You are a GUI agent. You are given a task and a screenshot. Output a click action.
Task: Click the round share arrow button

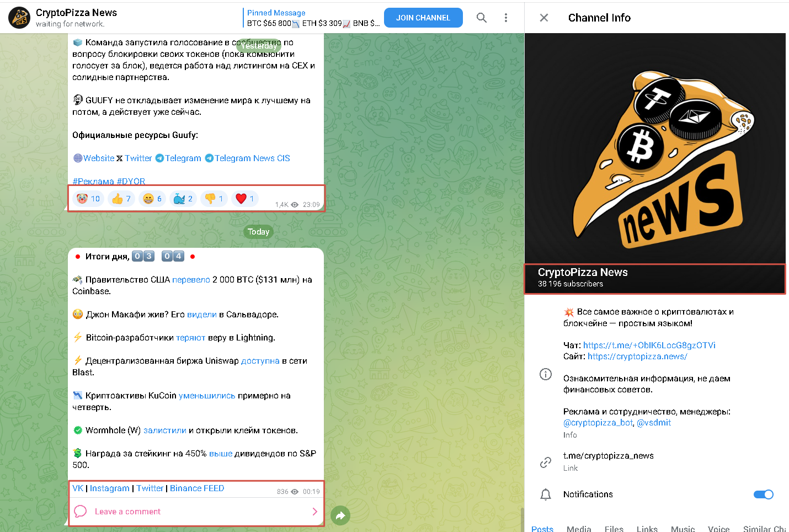340,515
